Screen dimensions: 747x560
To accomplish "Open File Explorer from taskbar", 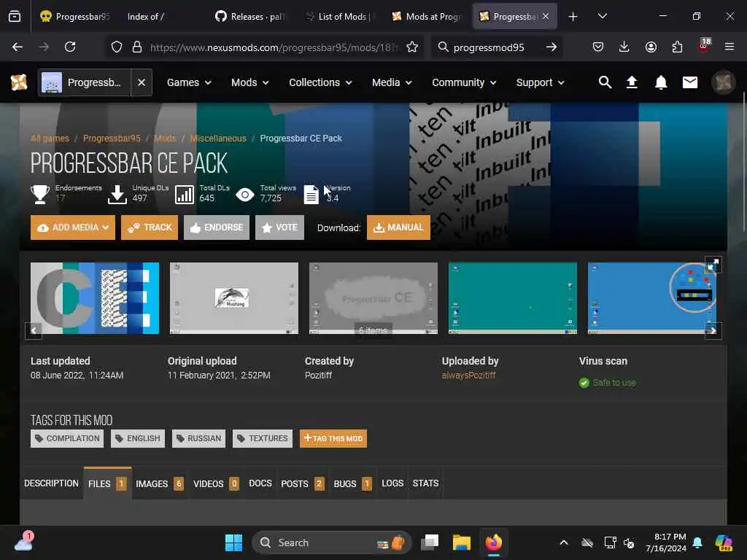I will tap(461, 542).
